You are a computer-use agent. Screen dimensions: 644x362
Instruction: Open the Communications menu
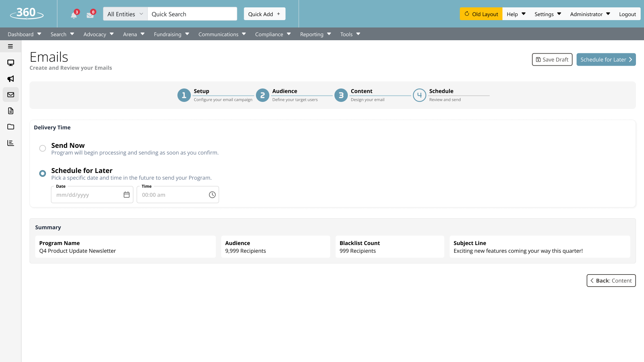222,34
